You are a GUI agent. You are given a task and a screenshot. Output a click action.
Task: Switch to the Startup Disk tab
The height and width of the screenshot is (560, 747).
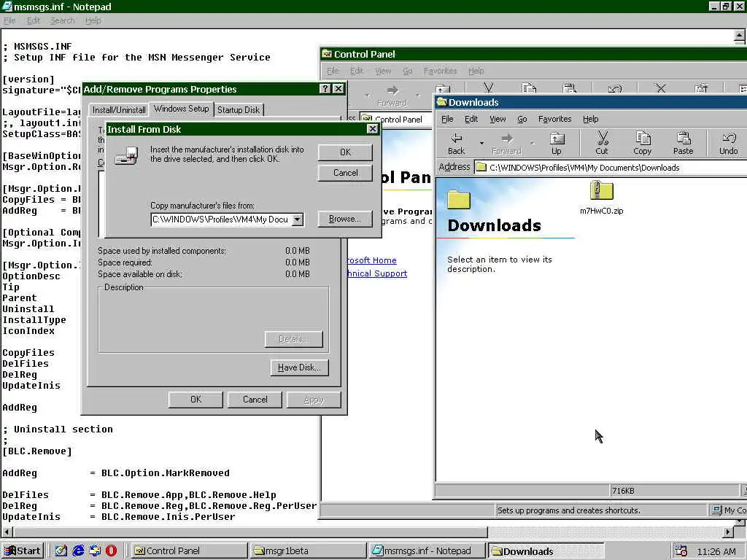239,110
